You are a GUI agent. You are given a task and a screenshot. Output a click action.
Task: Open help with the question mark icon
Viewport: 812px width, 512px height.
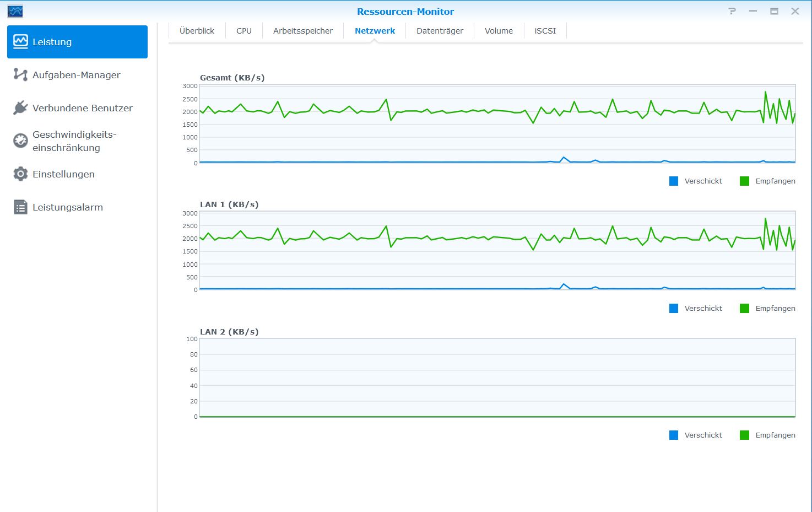[732, 11]
